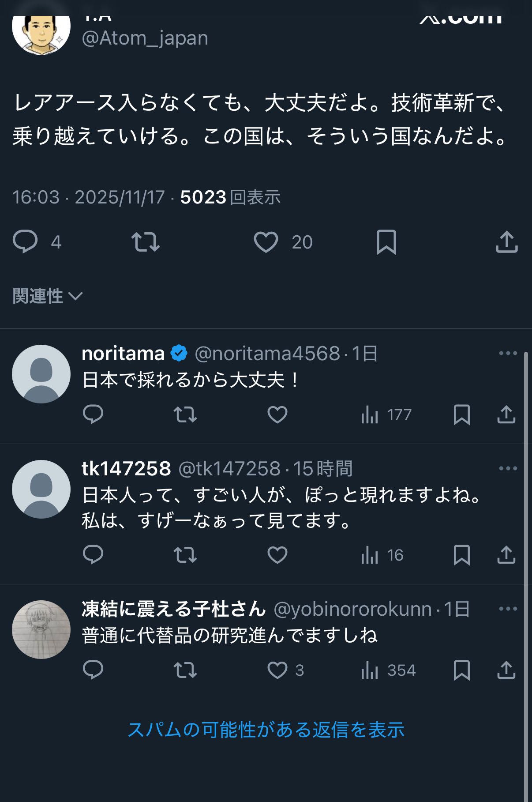View analytics for noritama's 177 views
Image resolution: width=532 pixels, height=802 pixels.
pos(386,414)
